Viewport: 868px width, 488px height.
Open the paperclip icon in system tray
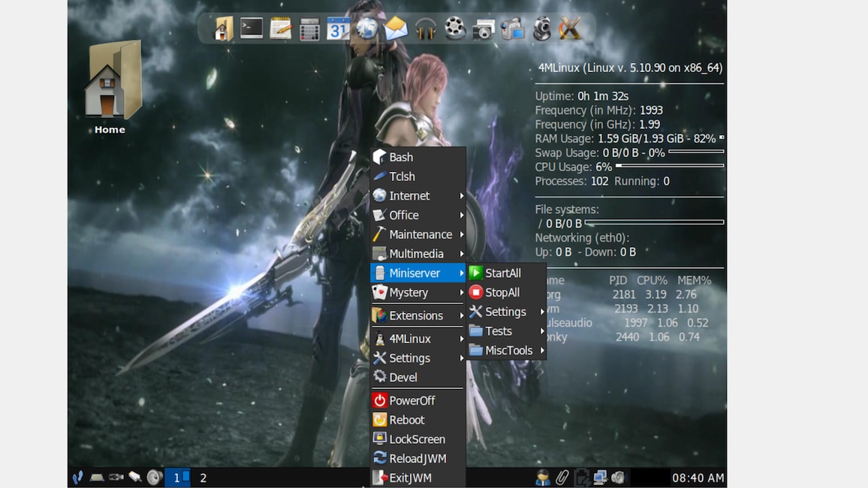(x=562, y=477)
